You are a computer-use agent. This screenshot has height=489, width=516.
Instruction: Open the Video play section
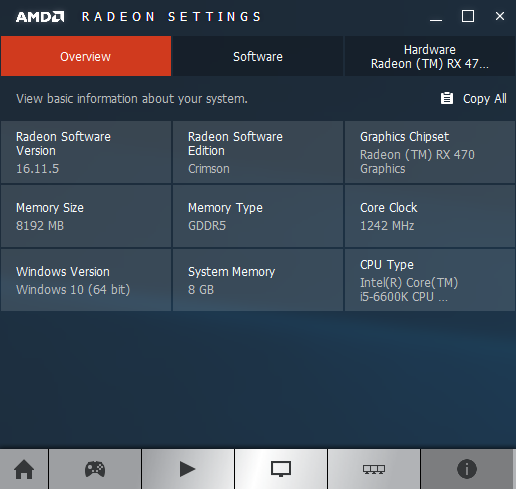[188, 469]
